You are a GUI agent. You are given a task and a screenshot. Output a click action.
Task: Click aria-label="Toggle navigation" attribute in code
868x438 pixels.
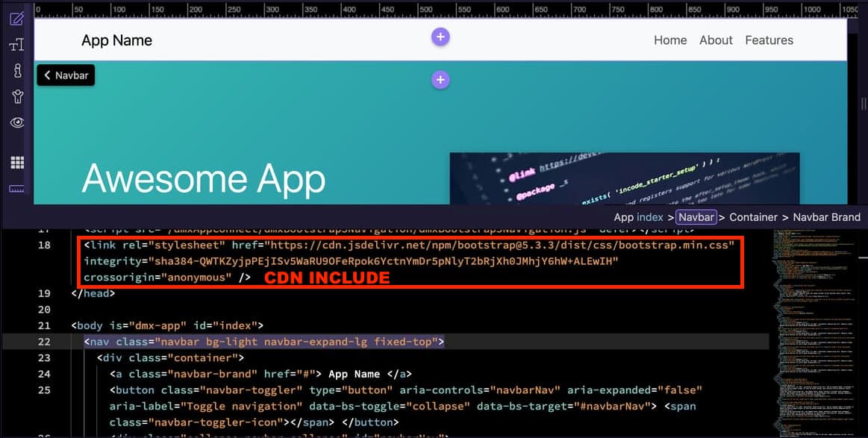(x=206, y=406)
